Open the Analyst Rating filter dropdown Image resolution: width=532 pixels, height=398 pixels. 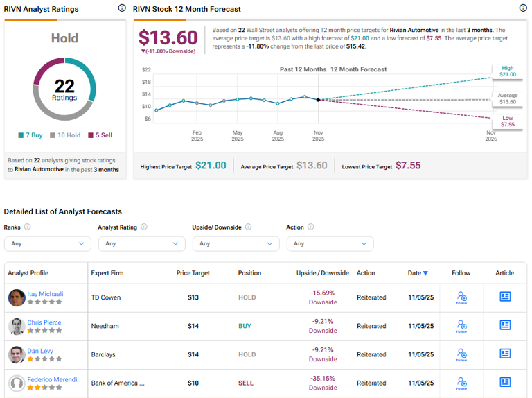coord(141,243)
